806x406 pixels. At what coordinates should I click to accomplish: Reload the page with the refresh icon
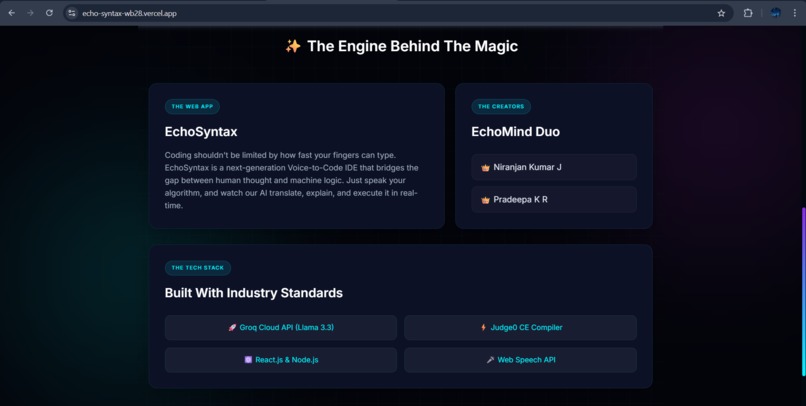coord(49,13)
